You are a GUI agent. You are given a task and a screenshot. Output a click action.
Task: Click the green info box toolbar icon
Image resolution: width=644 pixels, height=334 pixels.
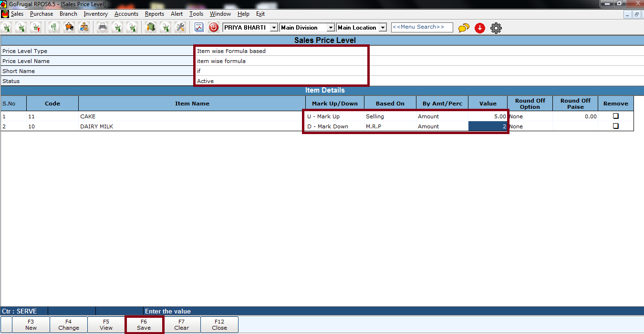coord(151,27)
